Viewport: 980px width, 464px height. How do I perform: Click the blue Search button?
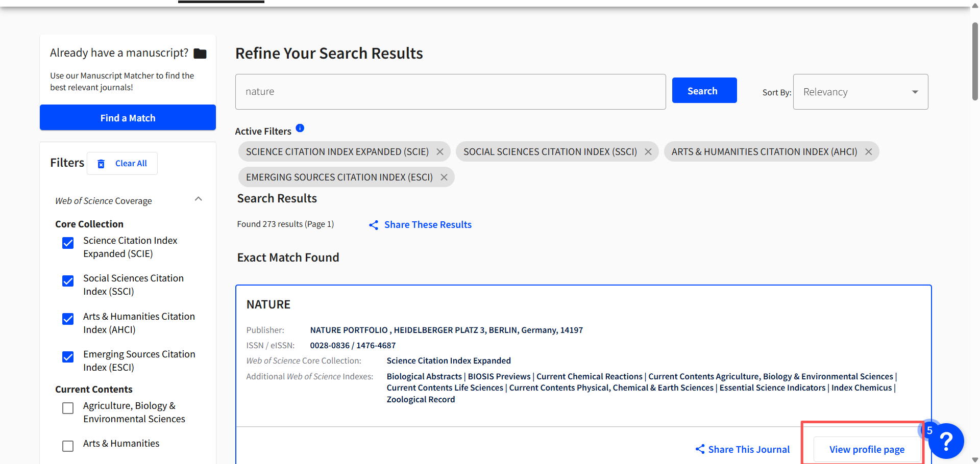click(x=704, y=90)
